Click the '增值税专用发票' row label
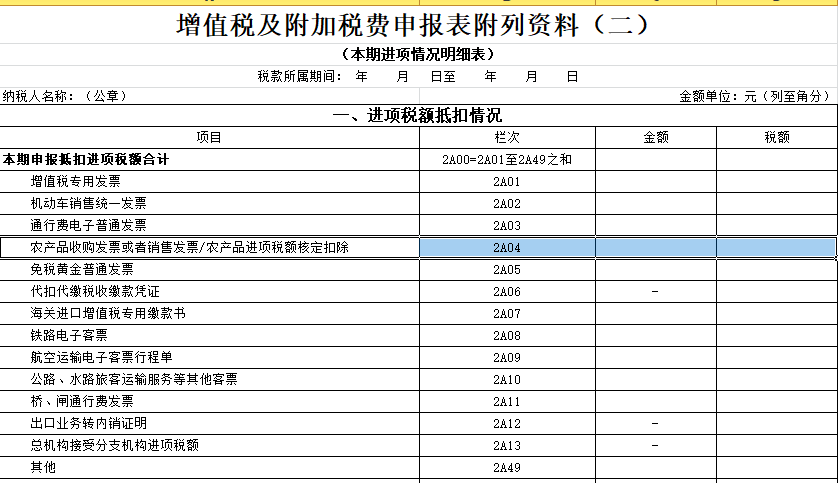This screenshot has height=483, width=838. click(x=75, y=181)
